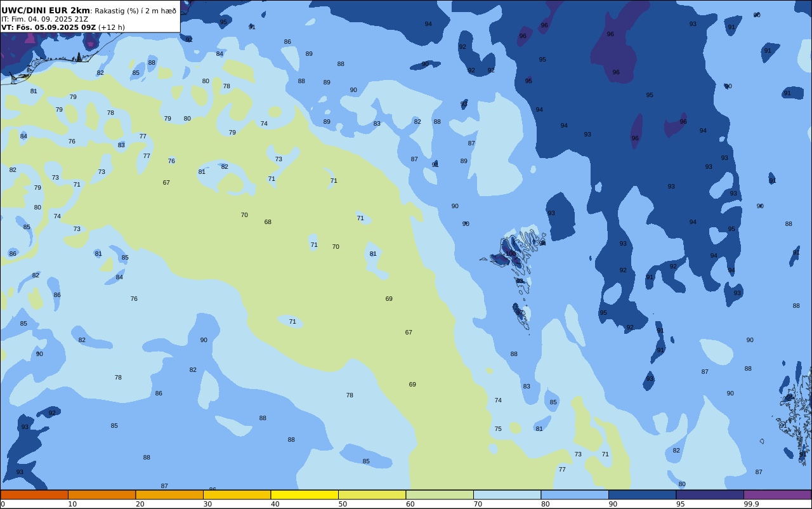Choose the medium blue 80–90 legend swatch
The height and width of the screenshot is (509, 812).
(575, 494)
